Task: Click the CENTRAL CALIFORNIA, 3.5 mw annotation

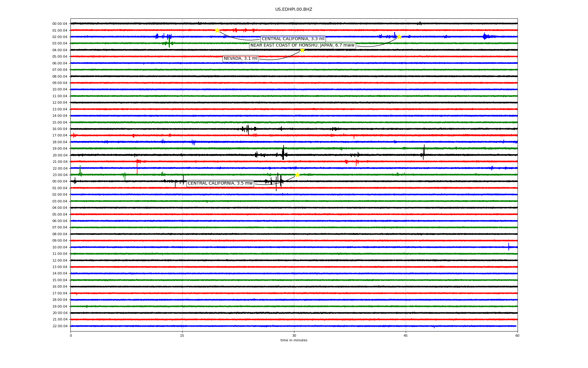Action: point(220,183)
